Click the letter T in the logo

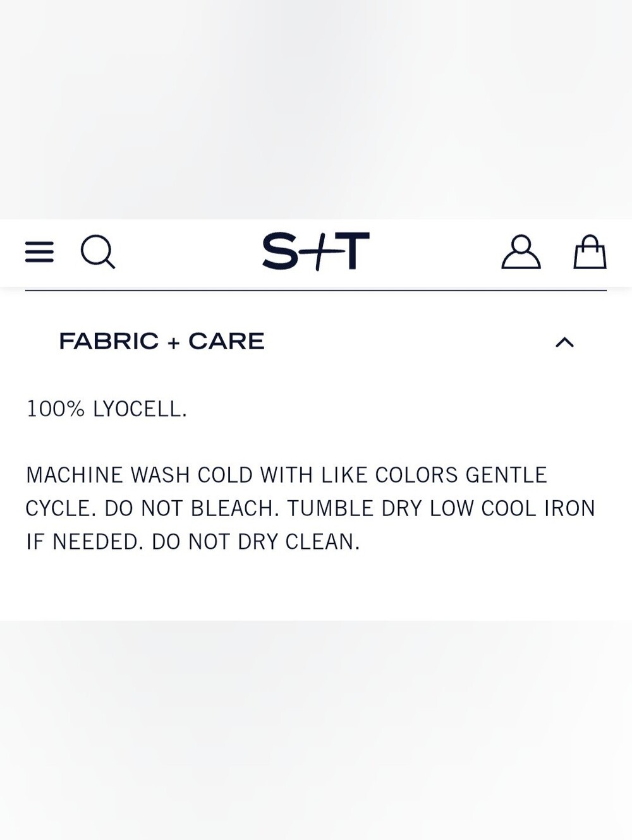pos(351,251)
